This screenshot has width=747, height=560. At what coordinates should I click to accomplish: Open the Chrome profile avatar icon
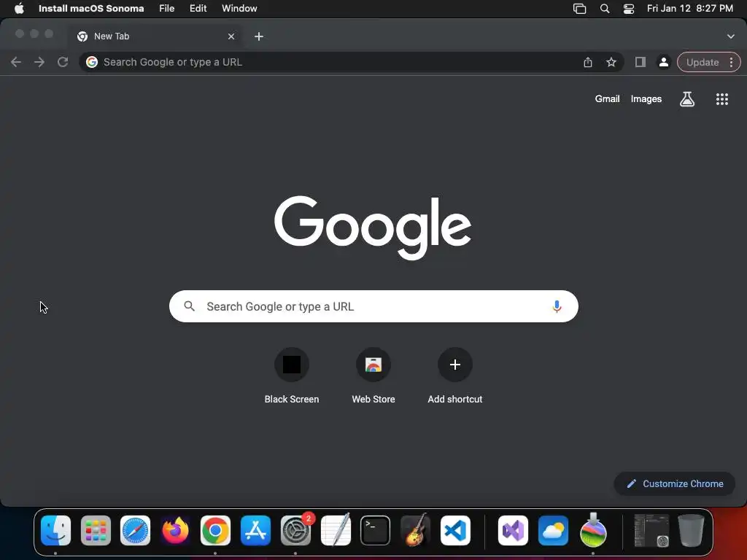663,62
